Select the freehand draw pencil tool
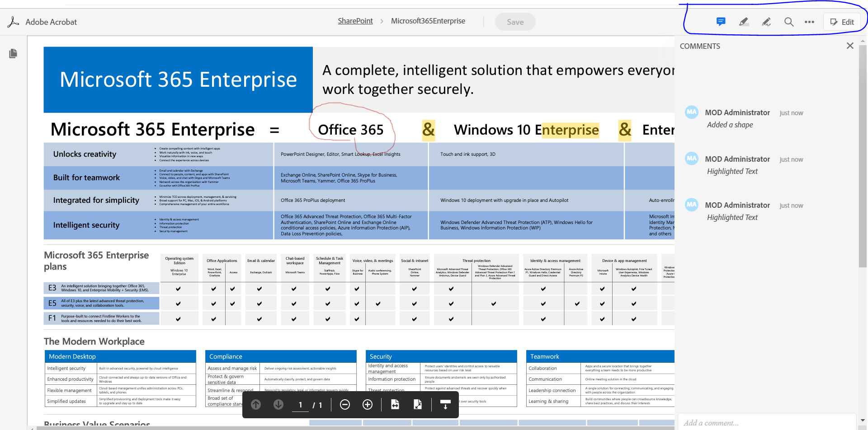The height and width of the screenshot is (430, 868). pyautogui.click(x=766, y=22)
